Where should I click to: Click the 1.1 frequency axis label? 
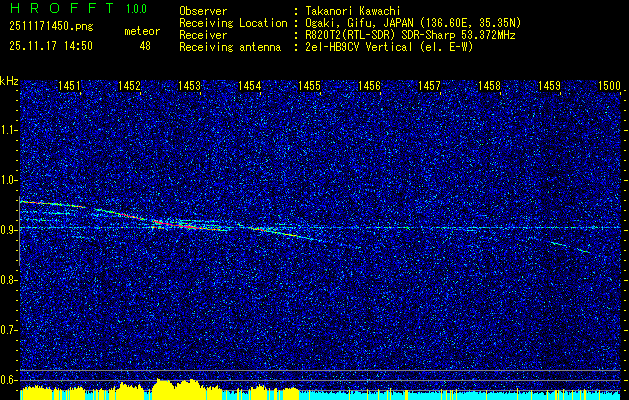click(8, 130)
